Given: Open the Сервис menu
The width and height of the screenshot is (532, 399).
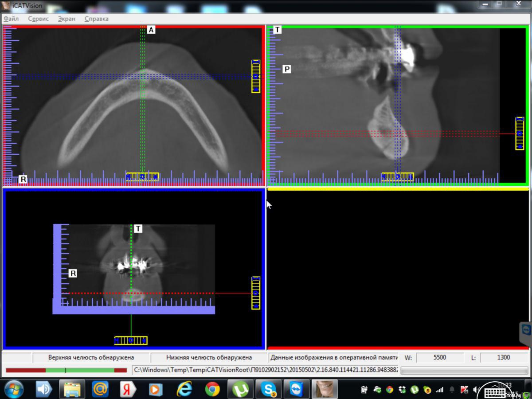Looking at the screenshot, I should 38,19.
